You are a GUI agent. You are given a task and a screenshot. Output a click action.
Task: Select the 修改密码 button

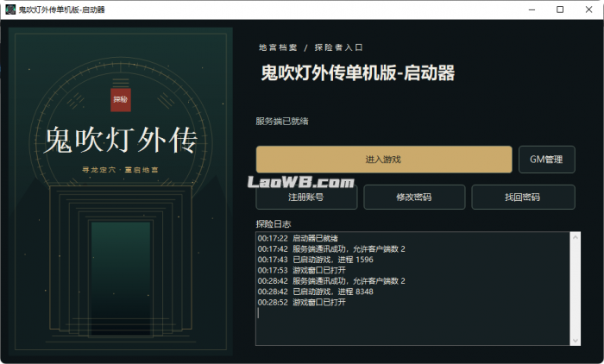[x=414, y=198]
